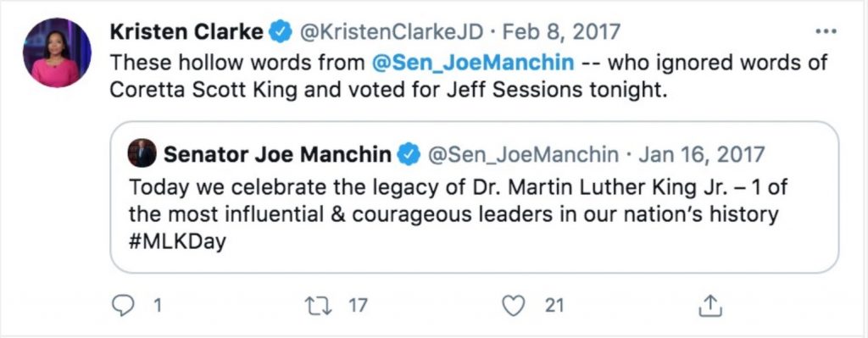This screenshot has height=338, width=868.
Task: Click the like count of 21
Action: (x=554, y=305)
